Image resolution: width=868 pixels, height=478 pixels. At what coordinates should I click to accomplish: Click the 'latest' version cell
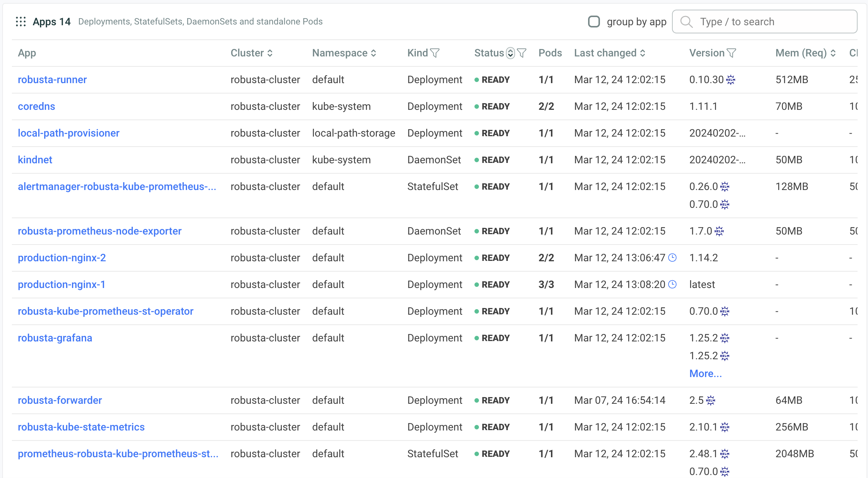click(x=702, y=285)
